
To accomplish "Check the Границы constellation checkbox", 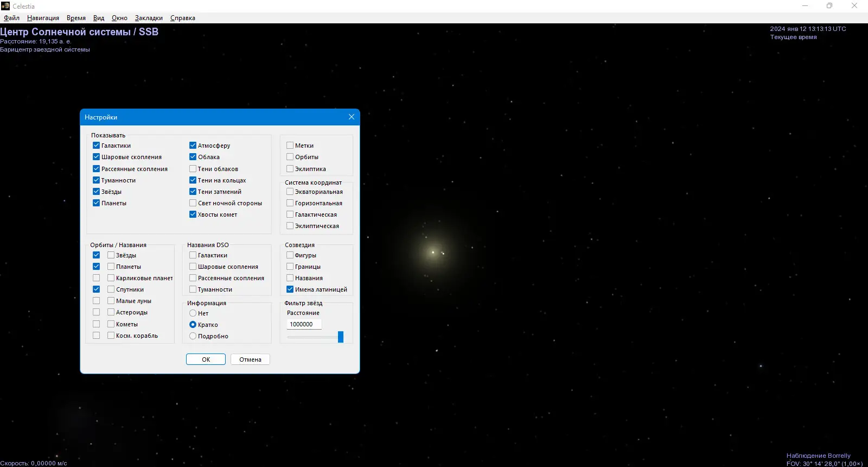I will 290,267.
